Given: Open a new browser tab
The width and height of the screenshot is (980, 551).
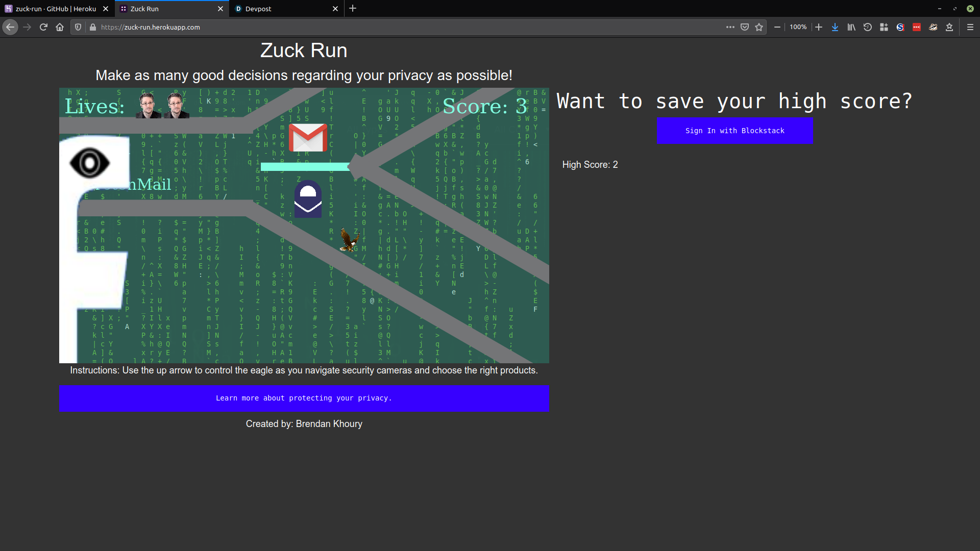Looking at the screenshot, I should (x=353, y=9).
